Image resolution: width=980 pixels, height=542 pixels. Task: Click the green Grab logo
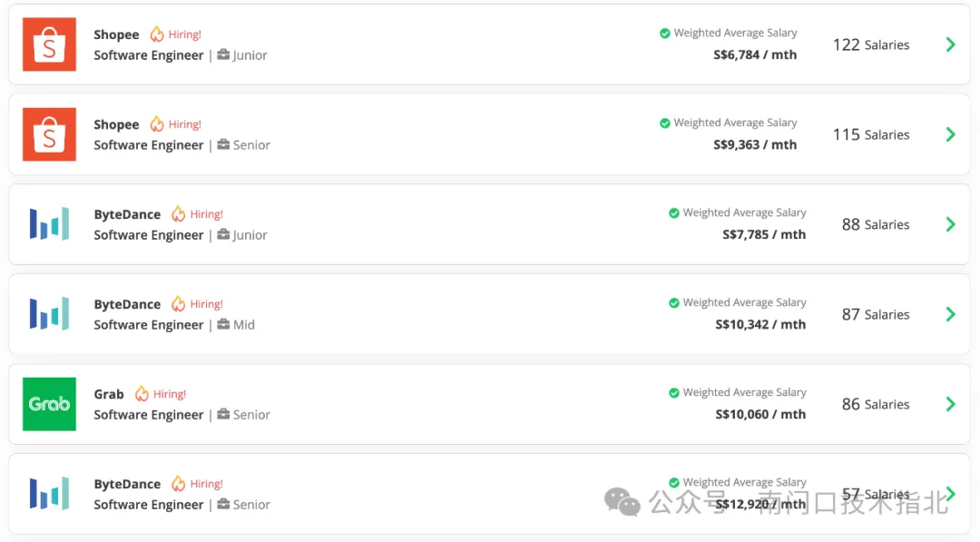click(49, 404)
